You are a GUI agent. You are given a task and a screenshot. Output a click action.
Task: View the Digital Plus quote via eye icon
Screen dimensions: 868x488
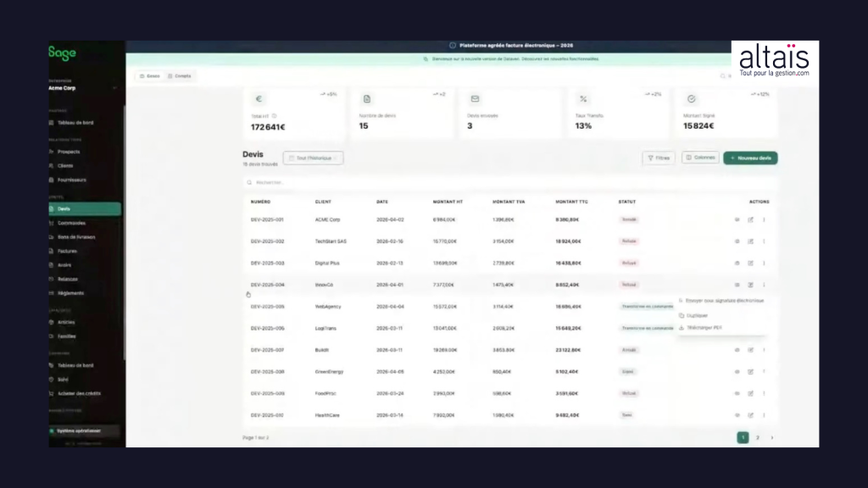pos(737,263)
